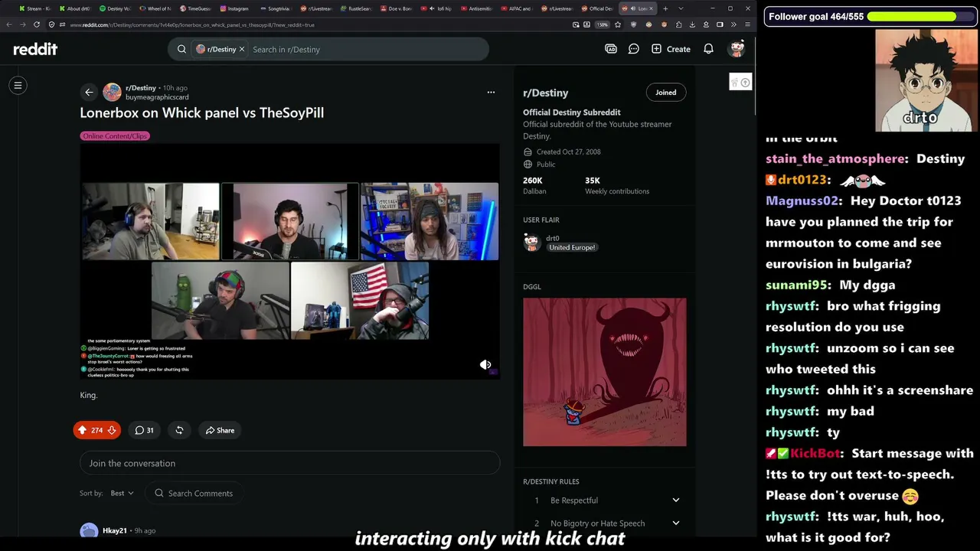Screen dimensions: 980x551
Task: Switch to the lofi hip hop tab
Action: point(436,8)
